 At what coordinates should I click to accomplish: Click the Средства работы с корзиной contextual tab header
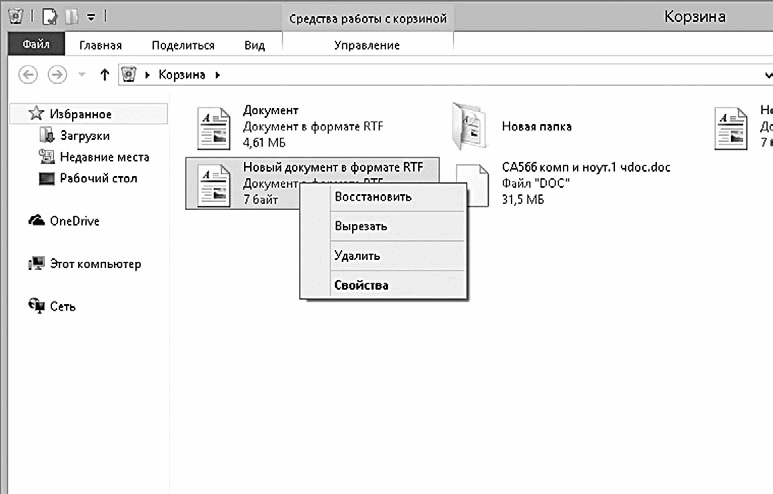368,18
